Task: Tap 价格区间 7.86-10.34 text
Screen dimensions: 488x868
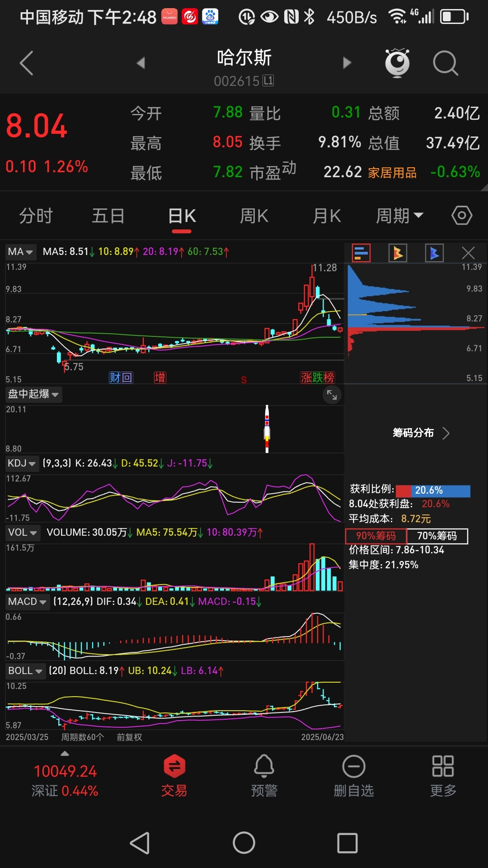Action: 396,550
